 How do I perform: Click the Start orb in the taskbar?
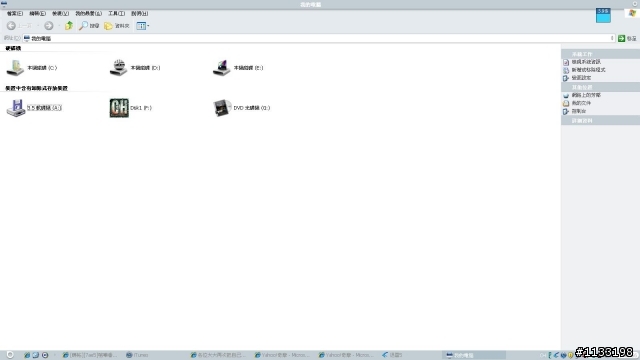coord(10,355)
